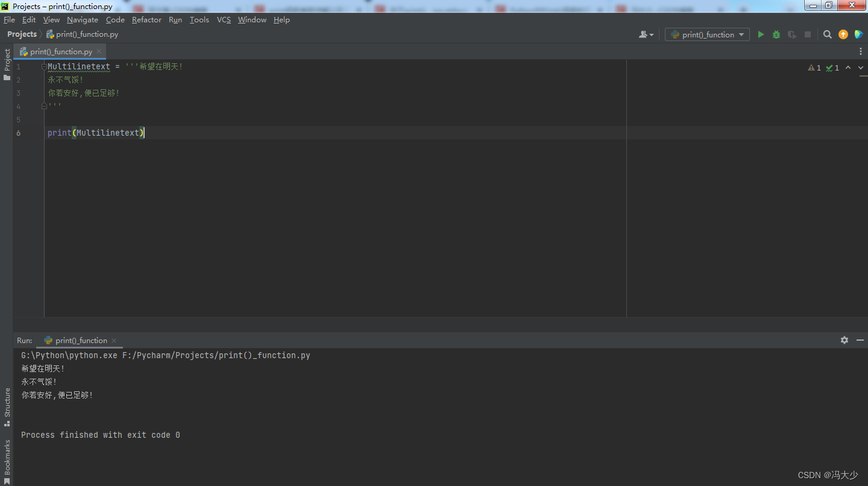Open Run panel settings gear
The width and height of the screenshot is (868, 486).
(x=844, y=340)
